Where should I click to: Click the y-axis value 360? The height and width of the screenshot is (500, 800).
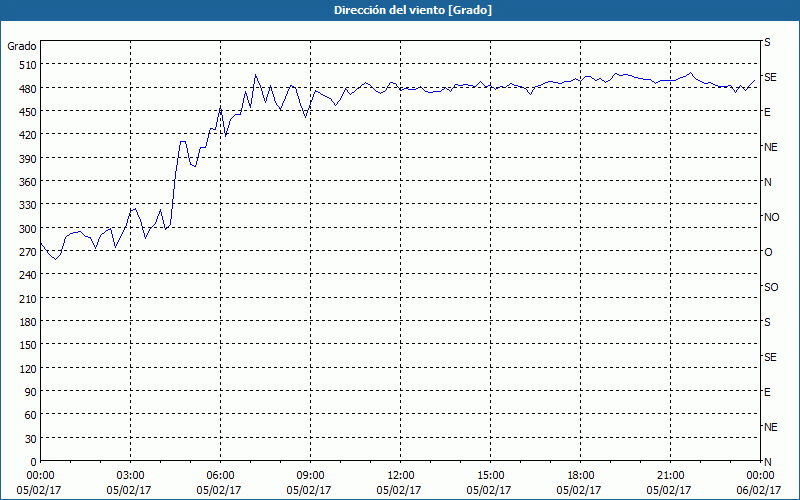pyautogui.click(x=29, y=182)
